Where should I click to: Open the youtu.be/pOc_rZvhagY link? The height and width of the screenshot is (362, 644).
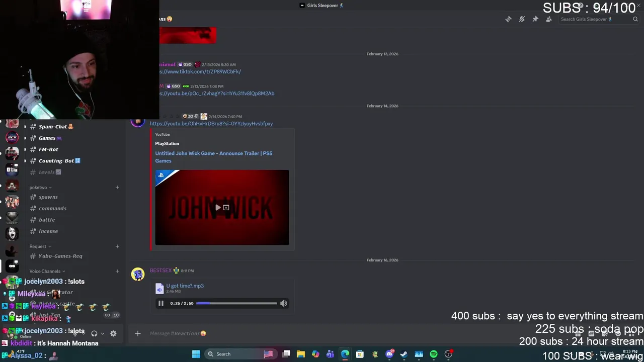click(x=217, y=93)
